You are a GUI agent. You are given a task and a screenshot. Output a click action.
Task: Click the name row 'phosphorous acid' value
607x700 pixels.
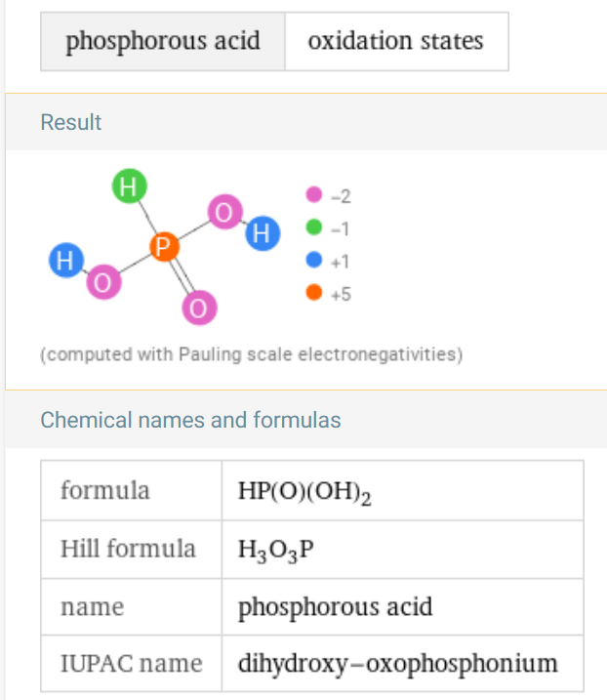(x=335, y=606)
